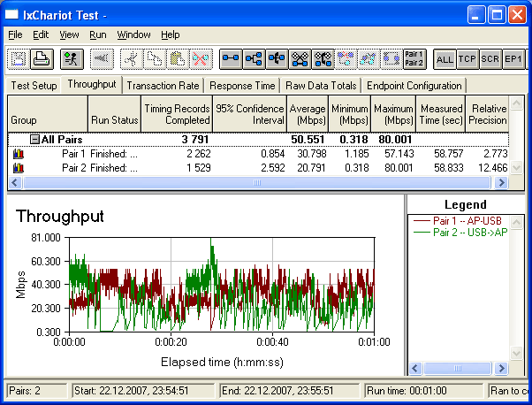Click the Save toolbar icon
The width and height of the screenshot is (532, 405).
coord(19,59)
